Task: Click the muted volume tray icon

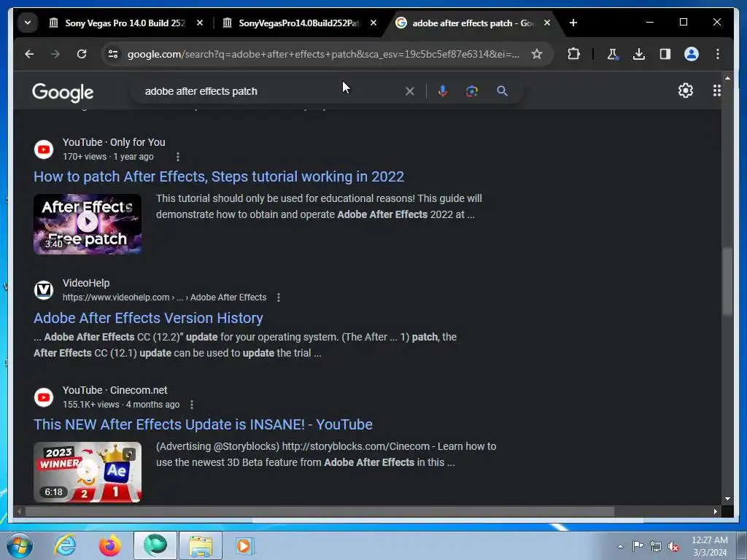Action: (673, 547)
